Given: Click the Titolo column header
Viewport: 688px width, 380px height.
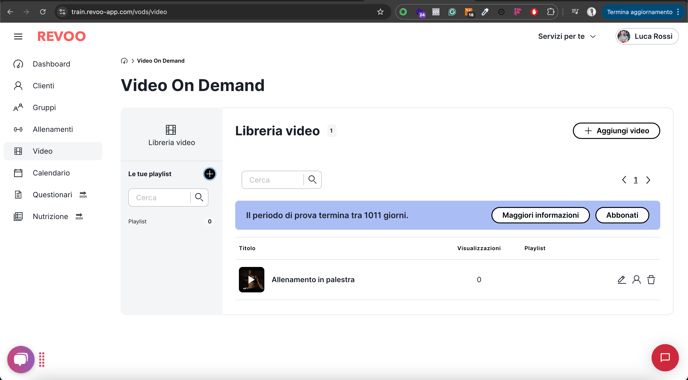Looking at the screenshot, I should [x=247, y=248].
